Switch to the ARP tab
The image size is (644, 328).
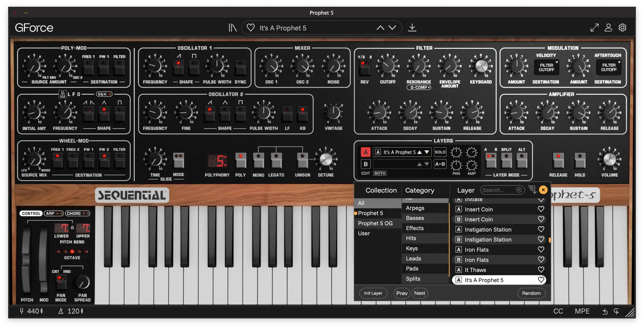click(x=54, y=213)
